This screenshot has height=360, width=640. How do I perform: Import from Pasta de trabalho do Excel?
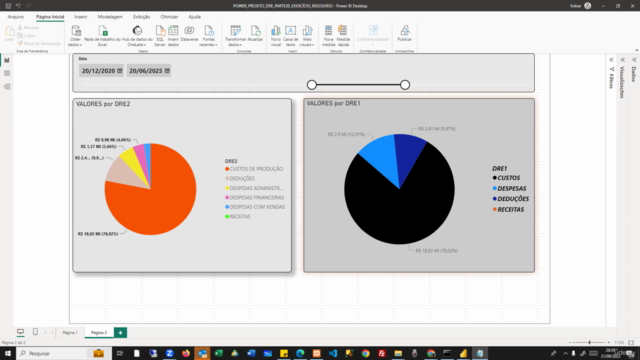(102, 36)
